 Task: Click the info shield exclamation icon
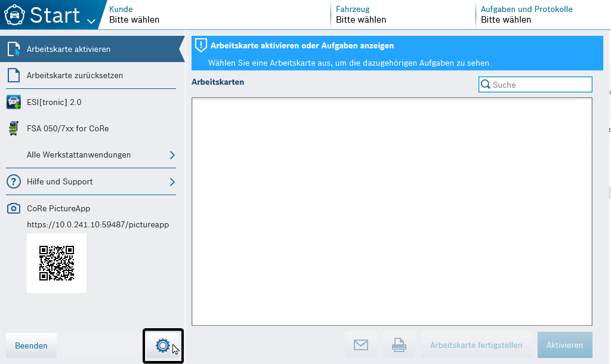pyautogui.click(x=200, y=45)
